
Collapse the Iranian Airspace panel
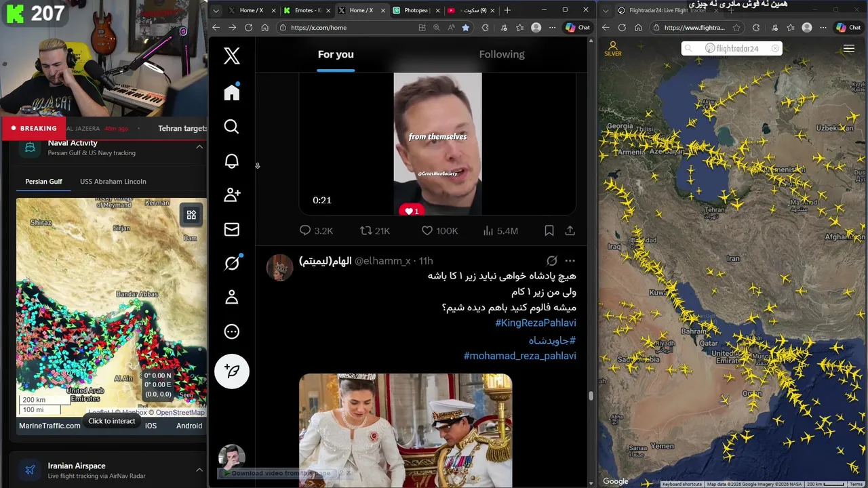pos(199,470)
